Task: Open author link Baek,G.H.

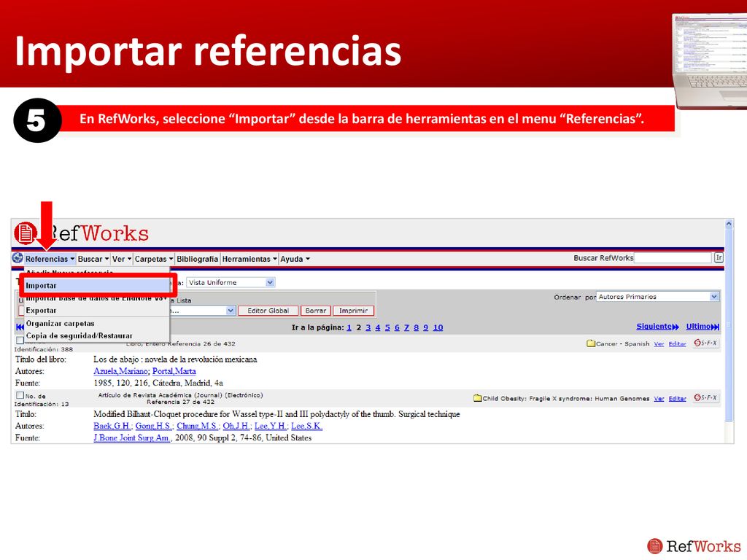Action: point(112,426)
